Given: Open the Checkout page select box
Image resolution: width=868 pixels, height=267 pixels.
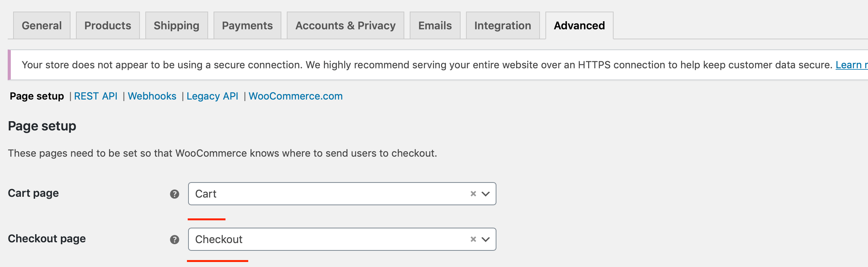Looking at the screenshot, I should click(342, 239).
